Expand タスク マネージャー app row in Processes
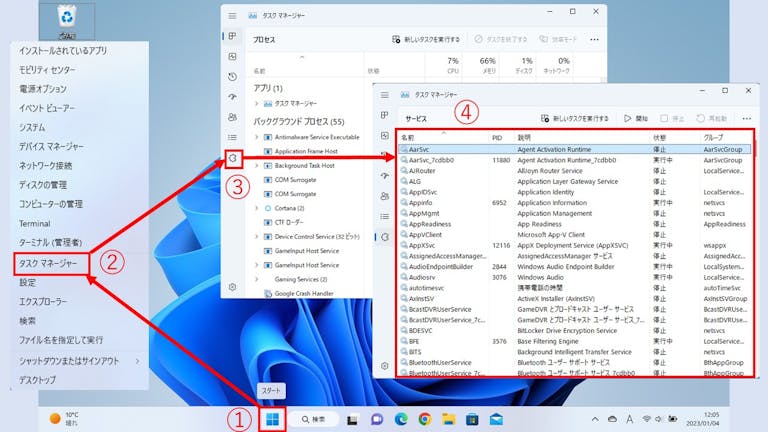 click(x=256, y=103)
